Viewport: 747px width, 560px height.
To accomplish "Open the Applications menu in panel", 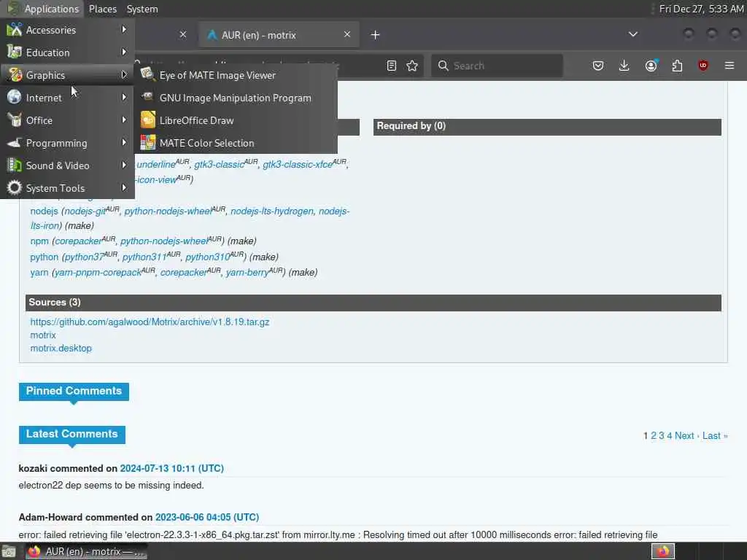I will pos(43,9).
